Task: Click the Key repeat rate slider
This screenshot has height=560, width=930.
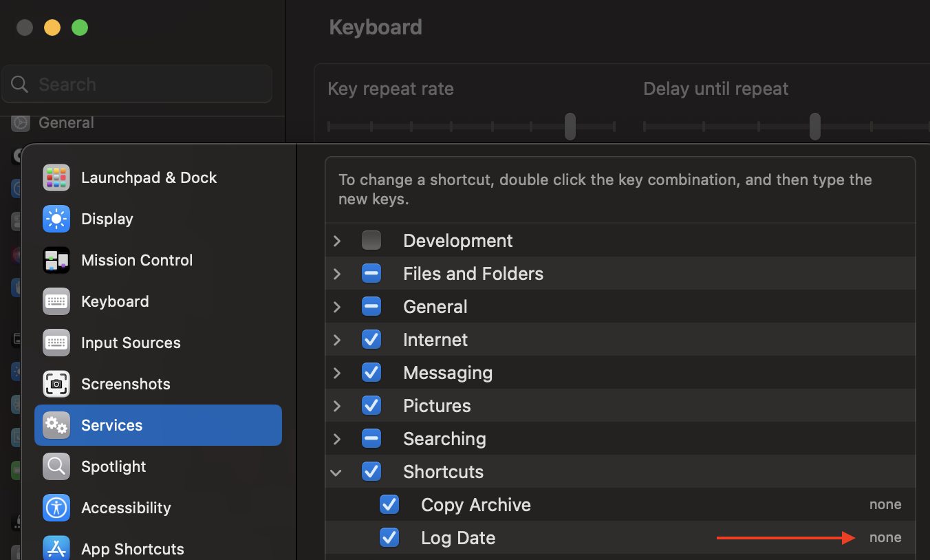Action: click(570, 127)
